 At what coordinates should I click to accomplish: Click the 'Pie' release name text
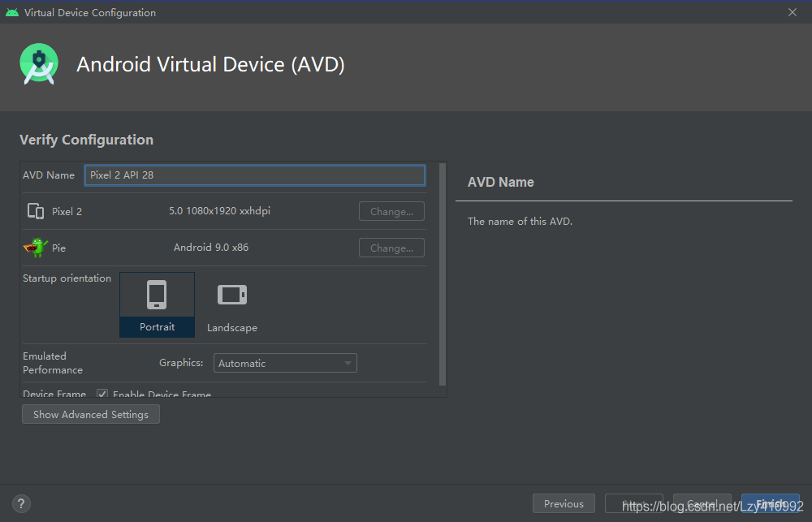pyautogui.click(x=58, y=248)
